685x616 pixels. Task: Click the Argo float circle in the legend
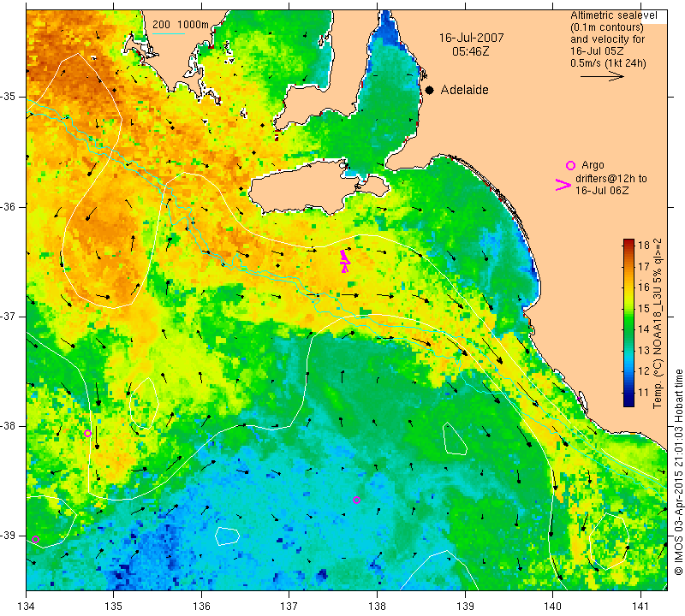570,165
